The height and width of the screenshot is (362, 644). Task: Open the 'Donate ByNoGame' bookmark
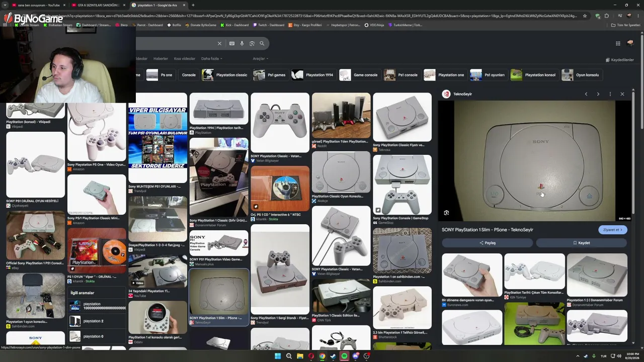click(201, 25)
